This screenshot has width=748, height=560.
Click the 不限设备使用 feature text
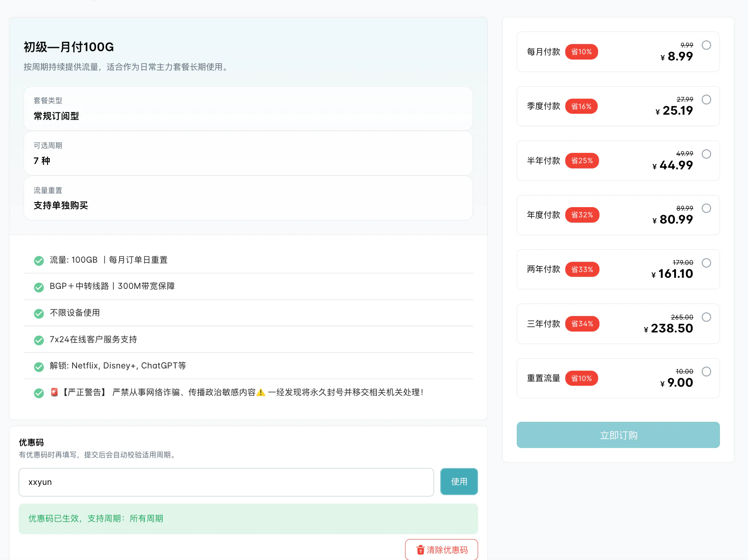pyautogui.click(x=75, y=313)
